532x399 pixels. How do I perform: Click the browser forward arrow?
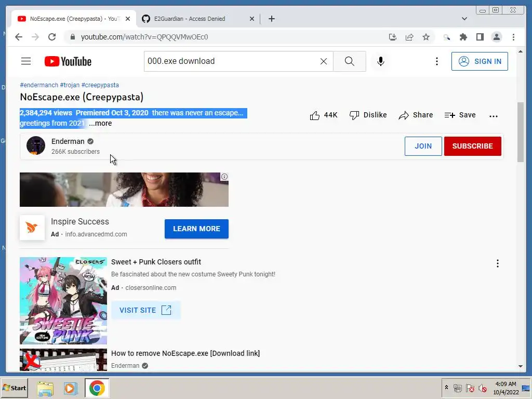35,37
